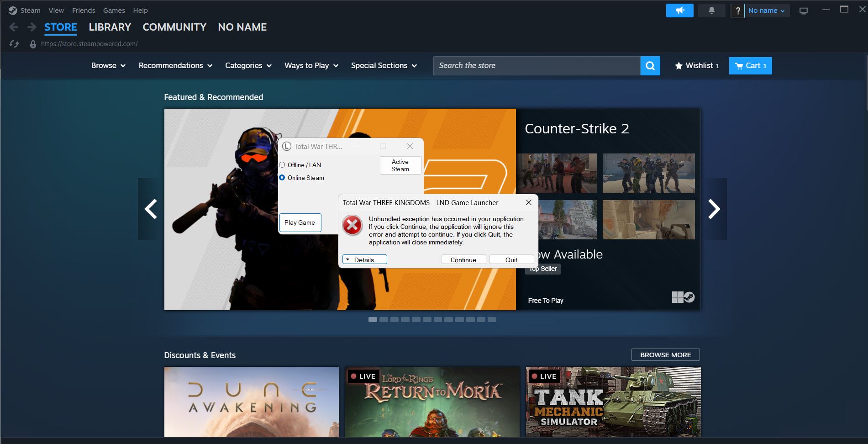
Task: Click the Play Game button
Action: (x=300, y=222)
